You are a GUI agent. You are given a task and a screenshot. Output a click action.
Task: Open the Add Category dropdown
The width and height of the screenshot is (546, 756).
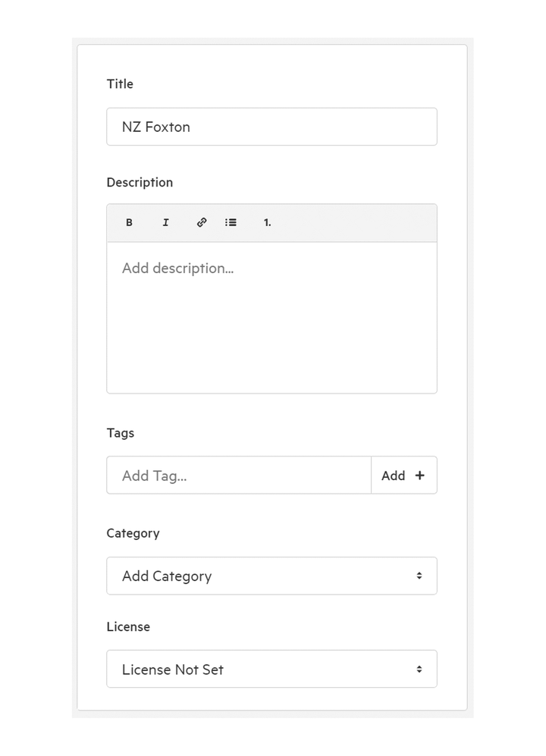coord(272,576)
